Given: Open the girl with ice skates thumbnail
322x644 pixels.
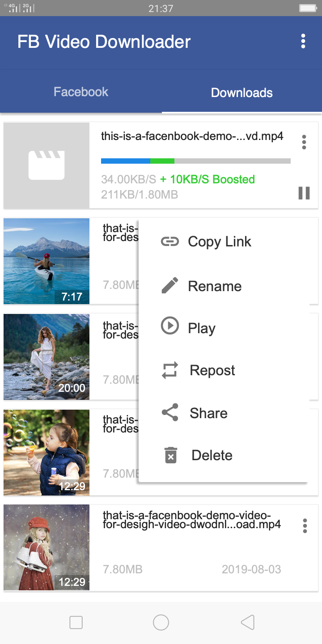Looking at the screenshot, I should click(x=47, y=547).
